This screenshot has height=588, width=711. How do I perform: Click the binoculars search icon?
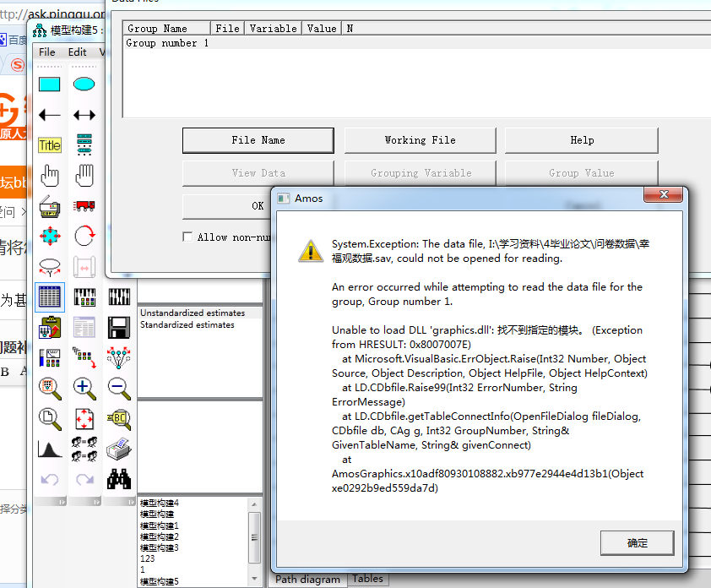[119, 480]
